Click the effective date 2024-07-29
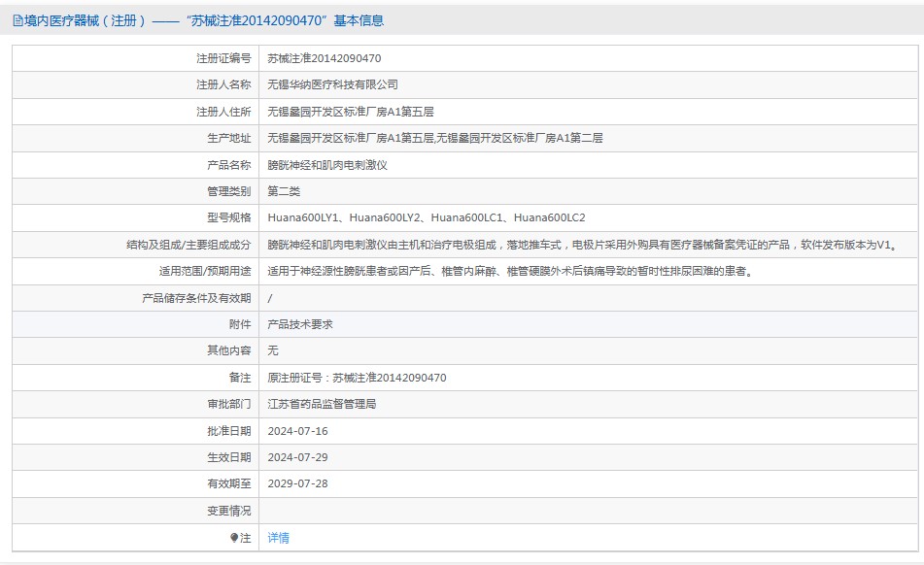 tap(297, 457)
